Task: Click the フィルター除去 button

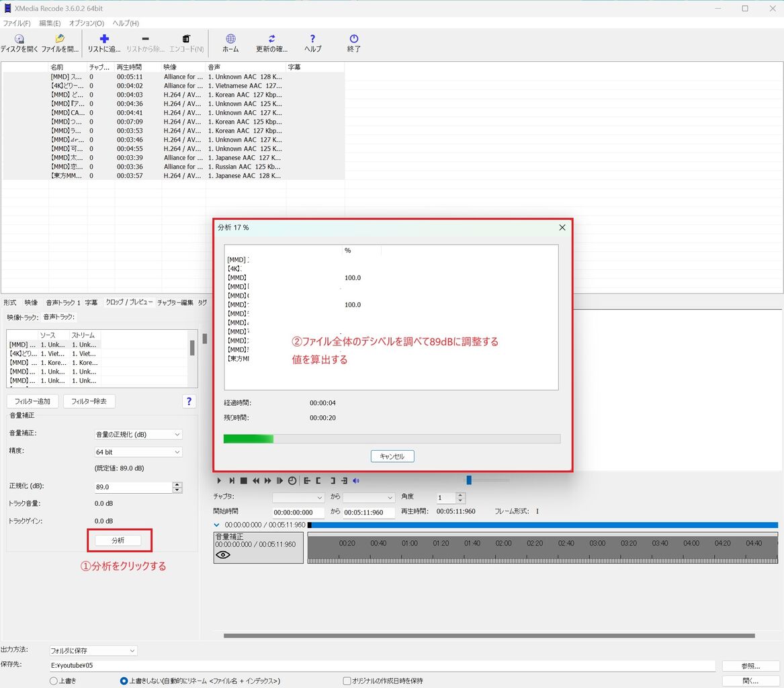Action: [x=89, y=401]
